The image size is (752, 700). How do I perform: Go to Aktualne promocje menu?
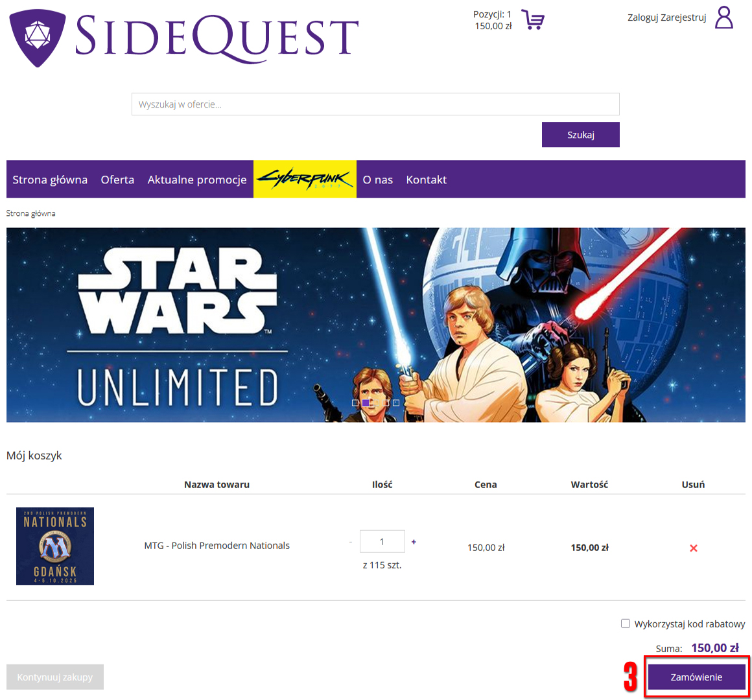coord(197,180)
